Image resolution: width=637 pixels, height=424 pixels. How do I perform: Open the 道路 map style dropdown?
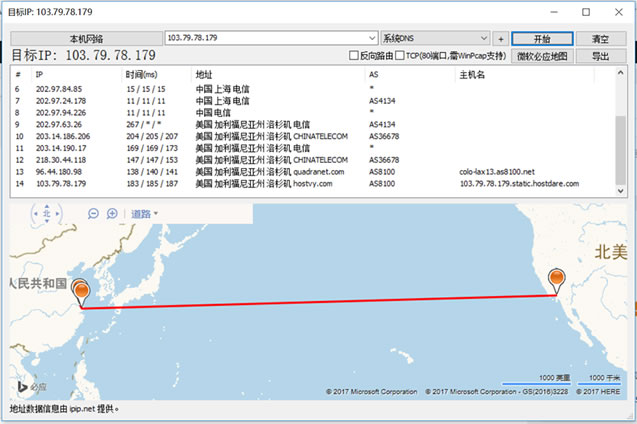click(x=145, y=213)
